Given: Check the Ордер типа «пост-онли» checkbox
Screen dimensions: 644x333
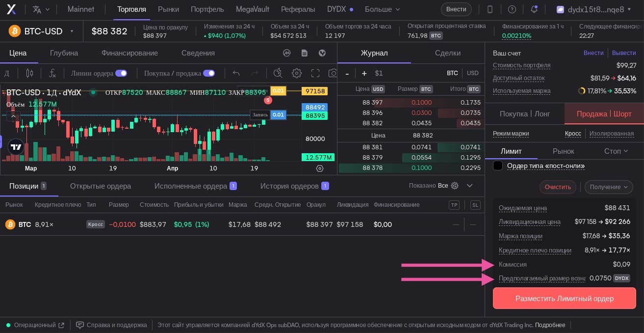Looking at the screenshot, I should 498,166.
